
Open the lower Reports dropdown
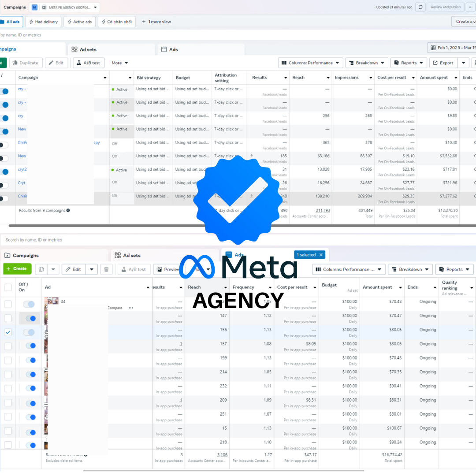tap(454, 269)
